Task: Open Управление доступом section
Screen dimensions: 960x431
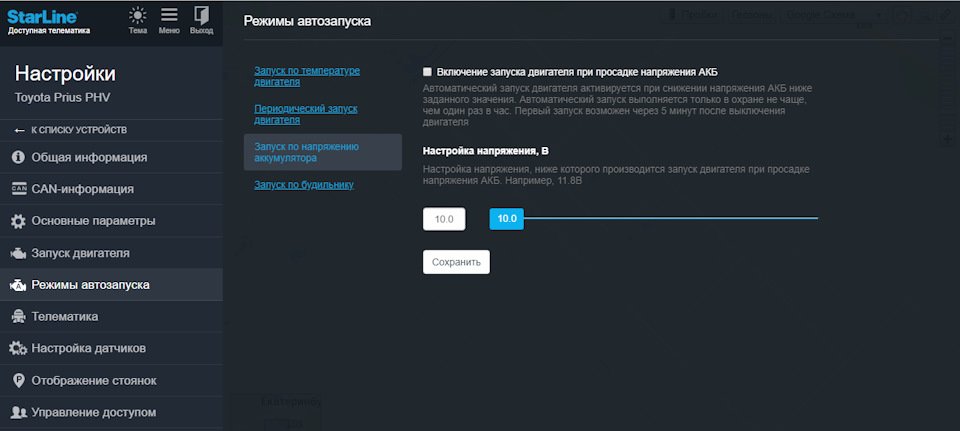Action: pos(111,412)
